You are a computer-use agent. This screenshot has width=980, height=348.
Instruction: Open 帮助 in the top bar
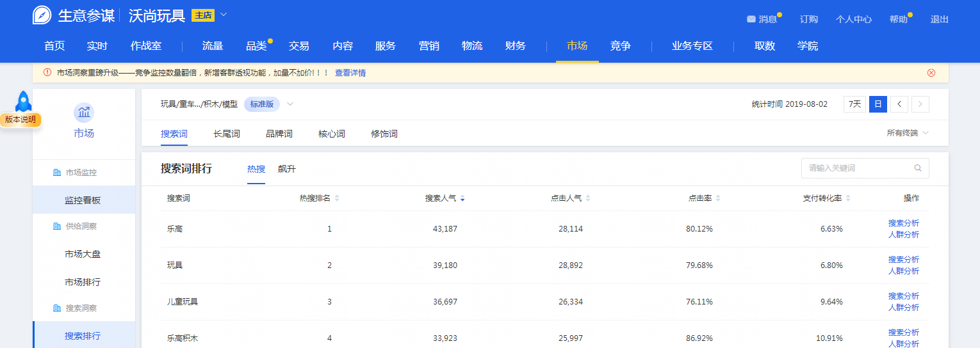(899, 19)
